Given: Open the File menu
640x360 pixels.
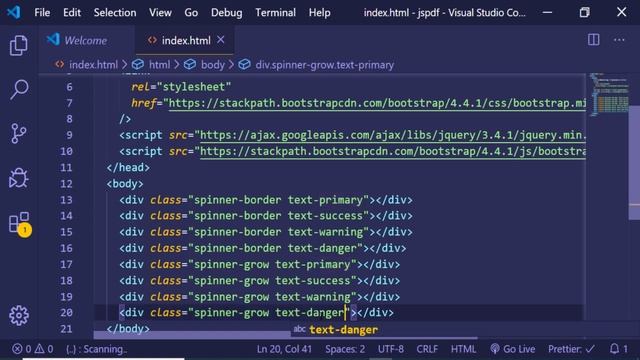Looking at the screenshot, I should [x=42, y=13].
